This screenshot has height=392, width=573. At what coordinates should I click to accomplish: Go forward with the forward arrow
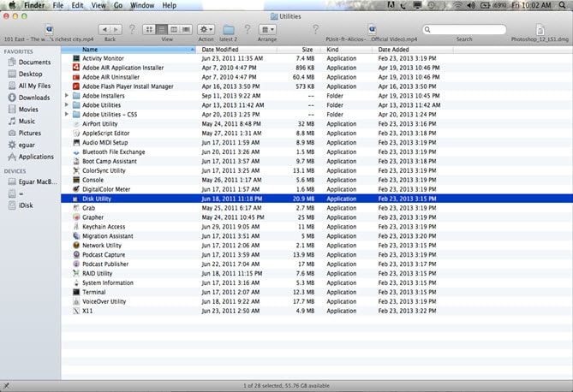pos(116,30)
